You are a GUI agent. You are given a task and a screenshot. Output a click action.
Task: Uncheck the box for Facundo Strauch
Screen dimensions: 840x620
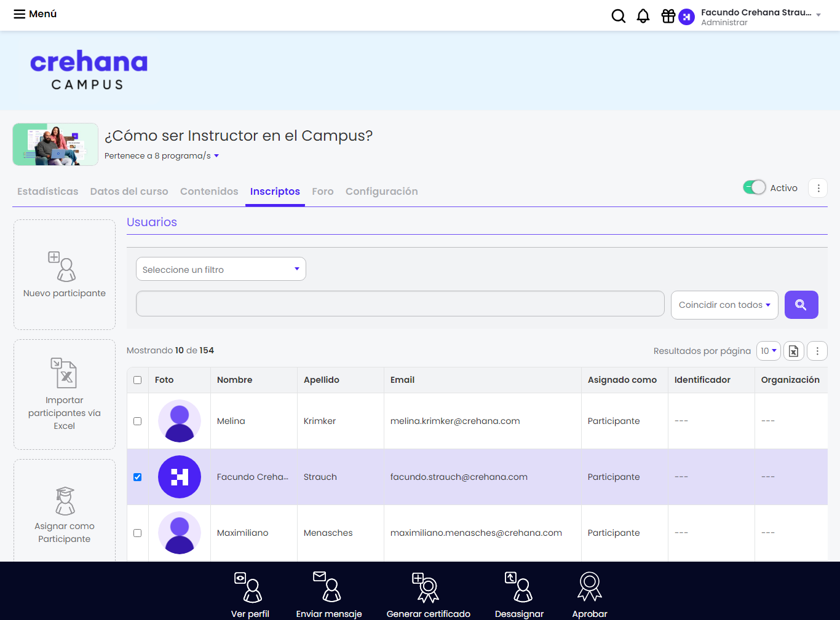tap(138, 477)
